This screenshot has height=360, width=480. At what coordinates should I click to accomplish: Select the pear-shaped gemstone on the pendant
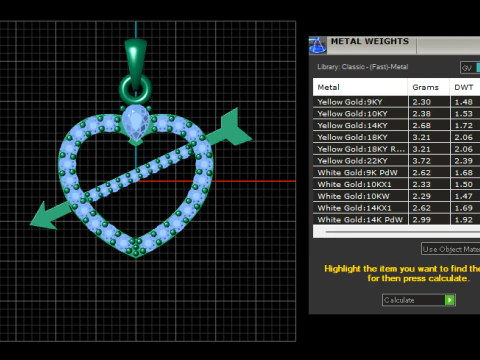pyautogui.click(x=135, y=123)
